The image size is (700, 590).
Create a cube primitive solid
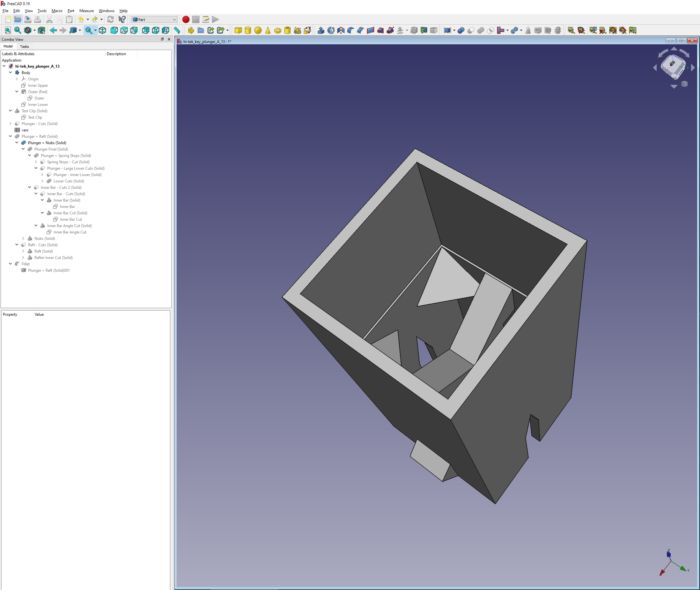(x=238, y=30)
